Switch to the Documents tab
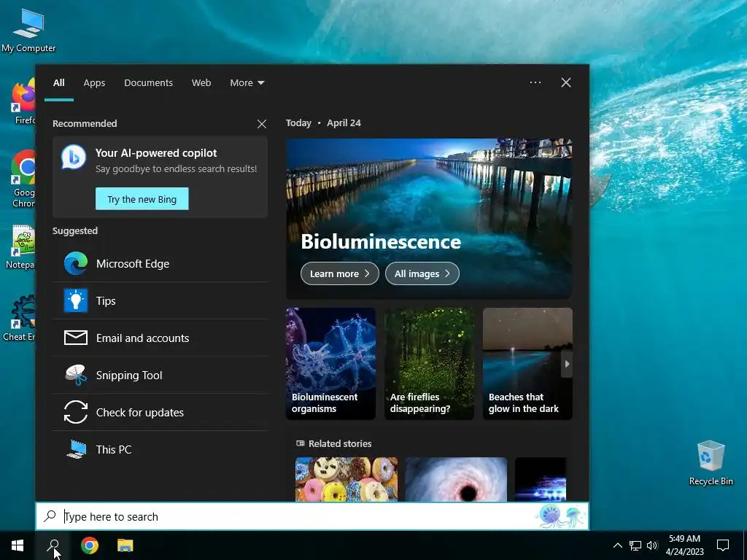The image size is (747, 560). (x=148, y=82)
